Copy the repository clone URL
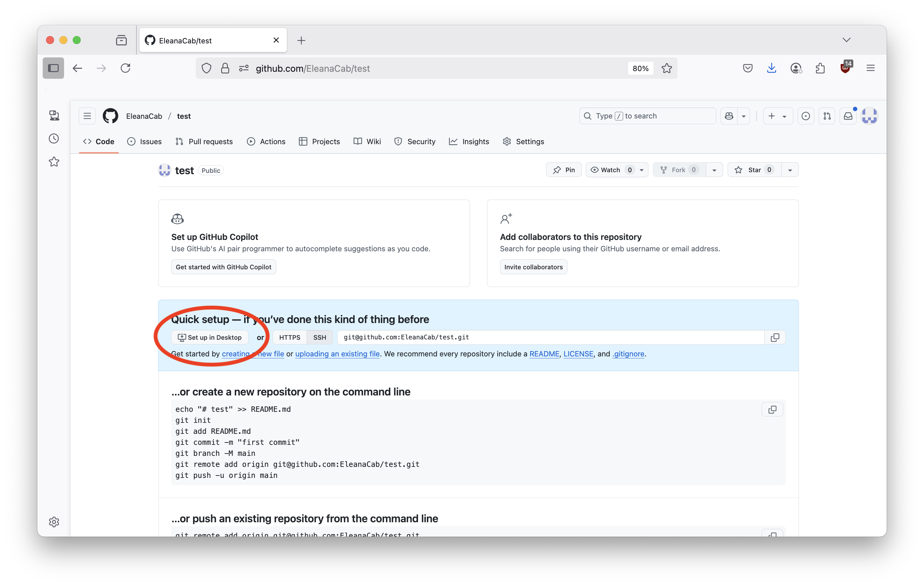Viewport: 924px width, 586px height. coord(775,337)
